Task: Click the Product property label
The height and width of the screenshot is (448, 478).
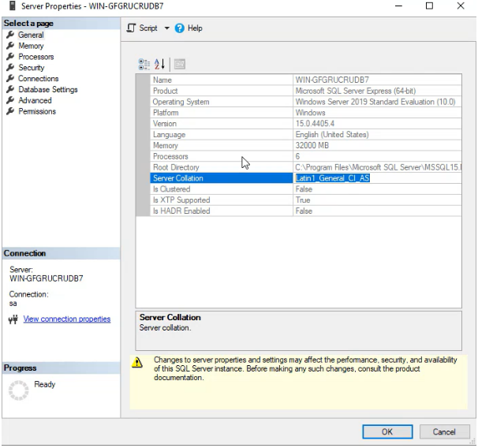Action: (165, 91)
